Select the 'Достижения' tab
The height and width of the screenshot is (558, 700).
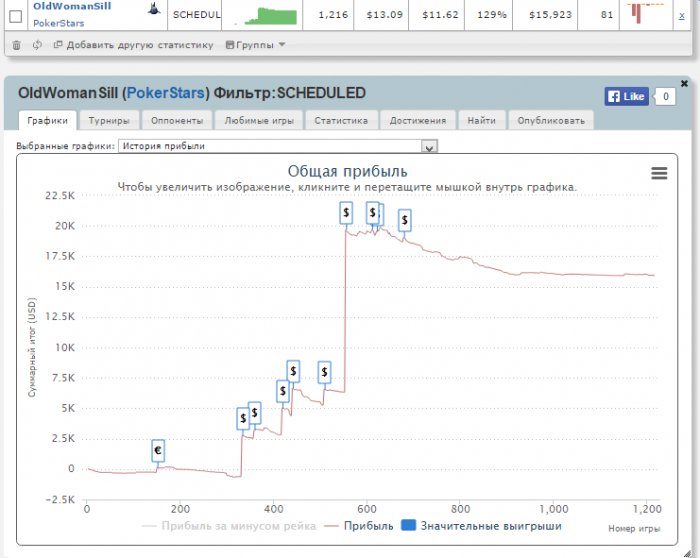(417, 120)
